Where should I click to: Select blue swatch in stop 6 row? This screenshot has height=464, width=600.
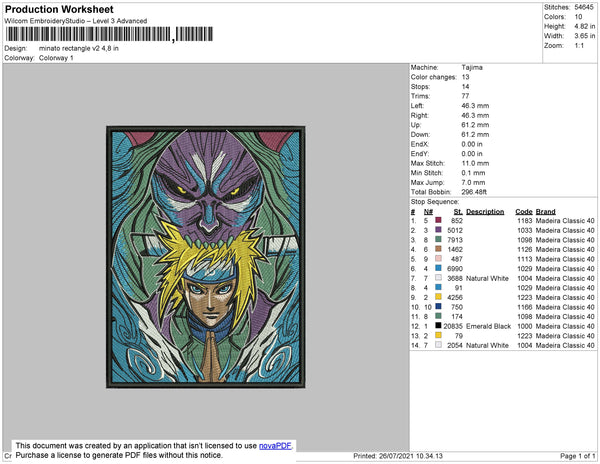click(438, 268)
